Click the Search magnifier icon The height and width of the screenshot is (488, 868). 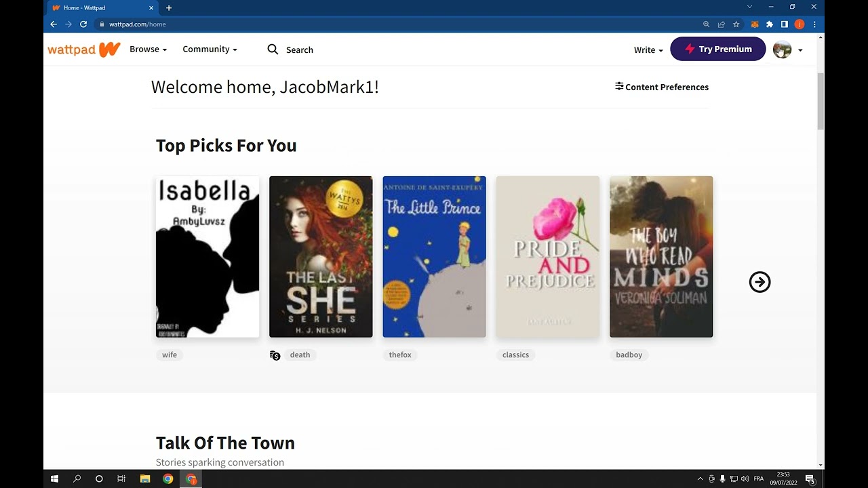273,49
